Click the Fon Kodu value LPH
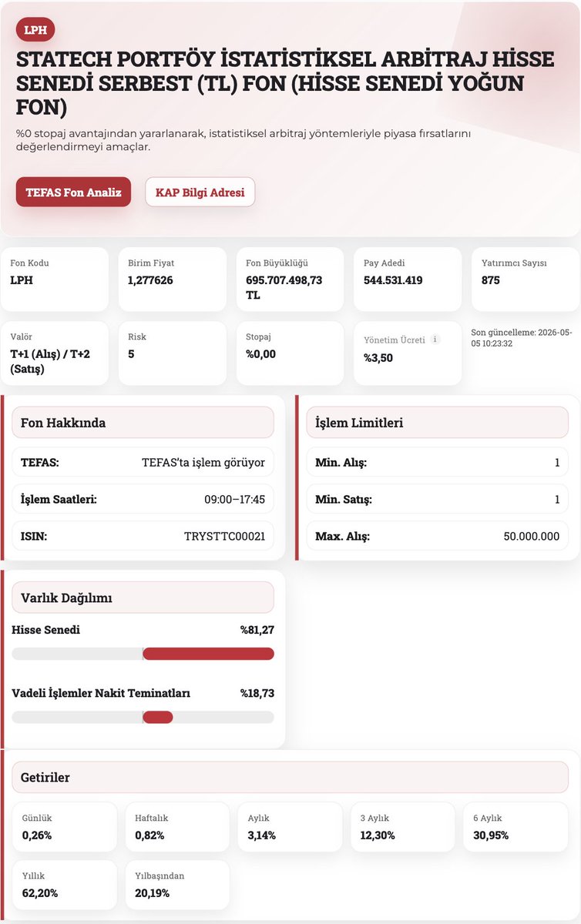The height and width of the screenshot is (924, 581). point(22,280)
